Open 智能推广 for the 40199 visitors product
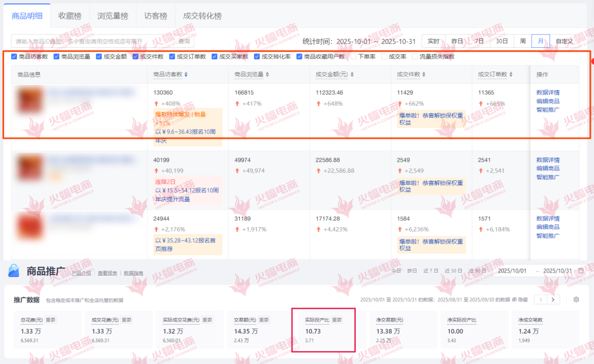The image size is (594, 364). click(548, 177)
